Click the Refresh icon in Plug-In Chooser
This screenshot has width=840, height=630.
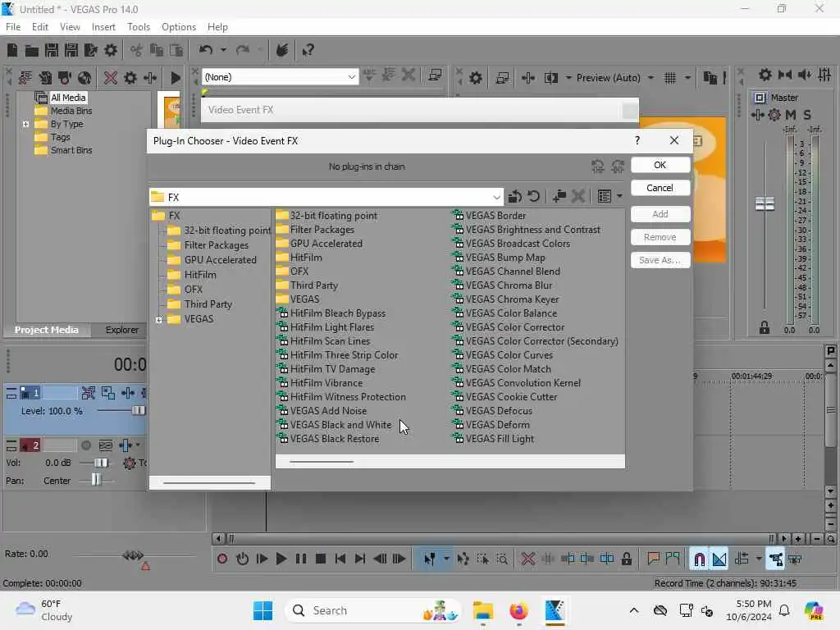(x=533, y=197)
